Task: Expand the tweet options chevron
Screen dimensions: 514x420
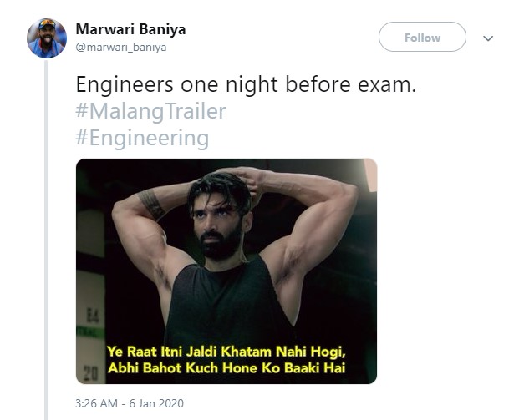Action: tap(488, 38)
